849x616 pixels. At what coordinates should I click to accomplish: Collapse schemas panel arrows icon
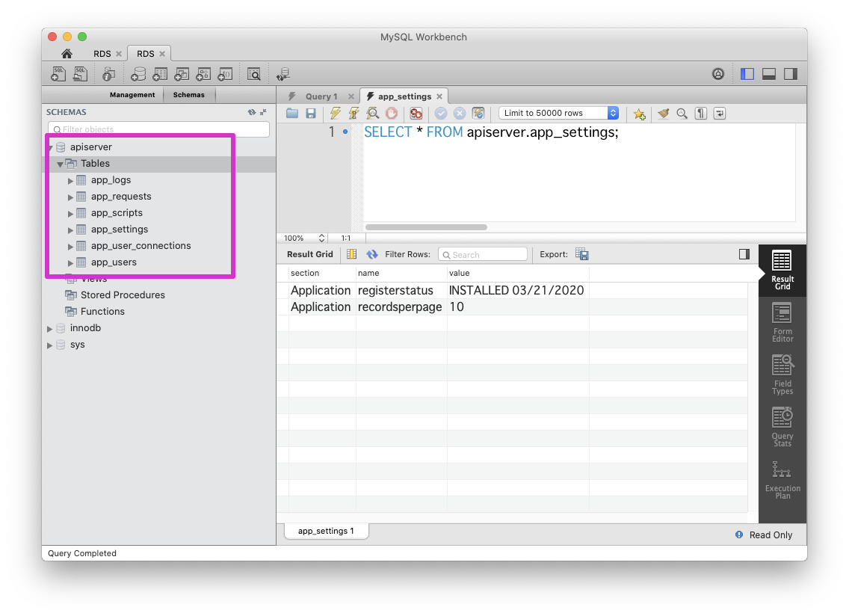(x=263, y=112)
